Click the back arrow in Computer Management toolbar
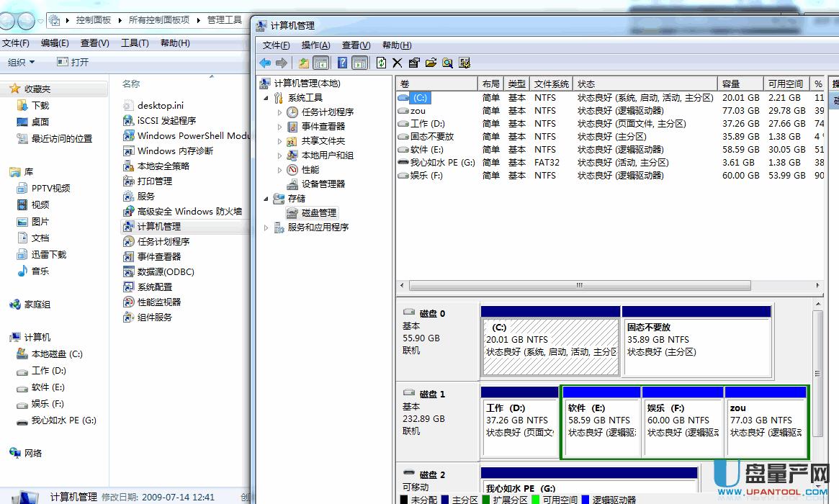The image size is (839, 504). coord(265,63)
